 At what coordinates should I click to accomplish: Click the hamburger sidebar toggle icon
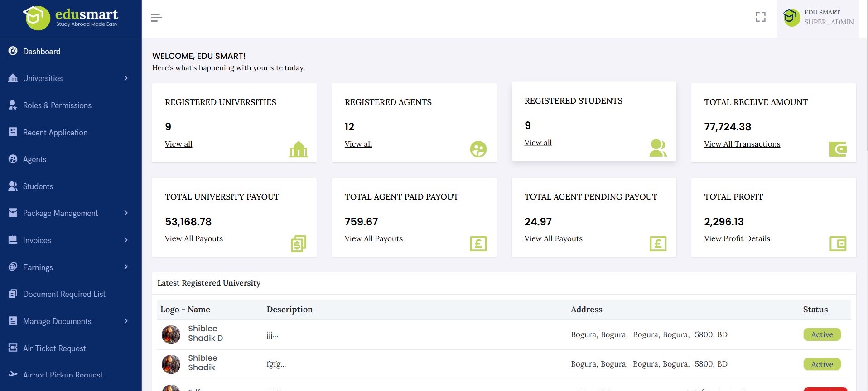[x=156, y=18]
